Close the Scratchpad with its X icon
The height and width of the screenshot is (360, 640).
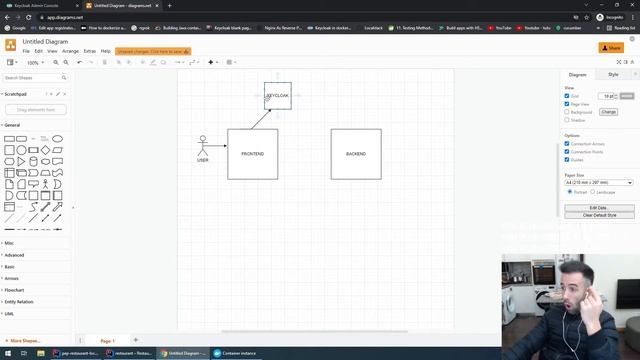[64, 94]
